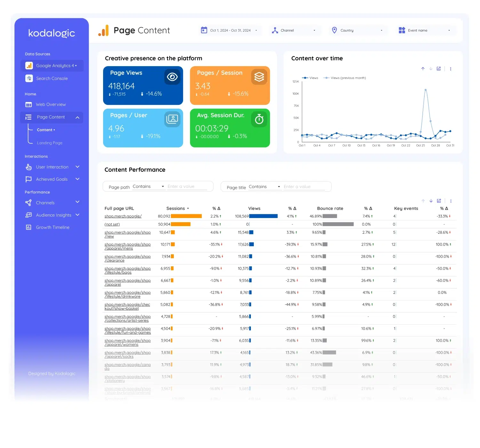Click the Achieved Goals flag icon

coord(28,179)
